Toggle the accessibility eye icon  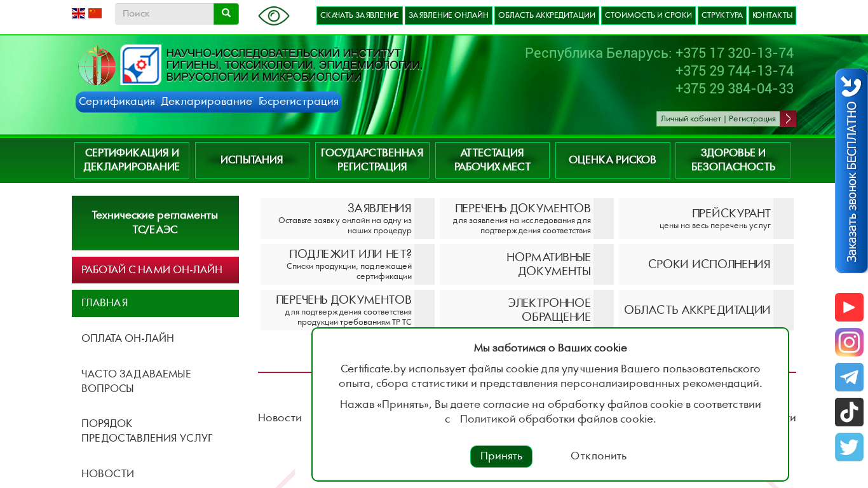pos(274,16)
